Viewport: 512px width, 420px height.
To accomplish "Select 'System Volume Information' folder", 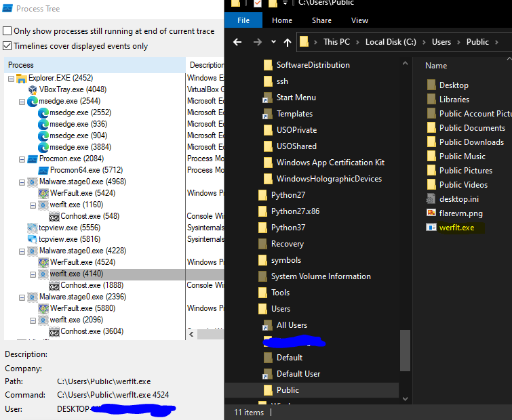I will pos(320,276).
